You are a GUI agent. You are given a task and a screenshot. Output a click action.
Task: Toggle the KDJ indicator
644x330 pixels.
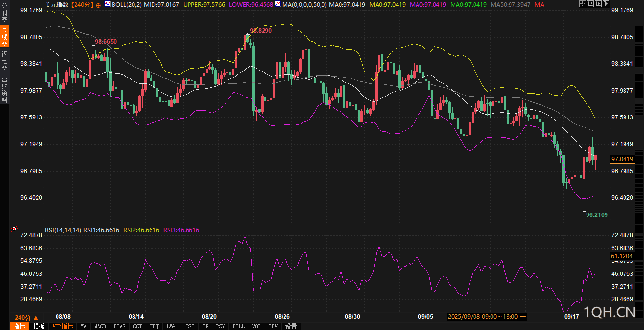pos(154,326)
